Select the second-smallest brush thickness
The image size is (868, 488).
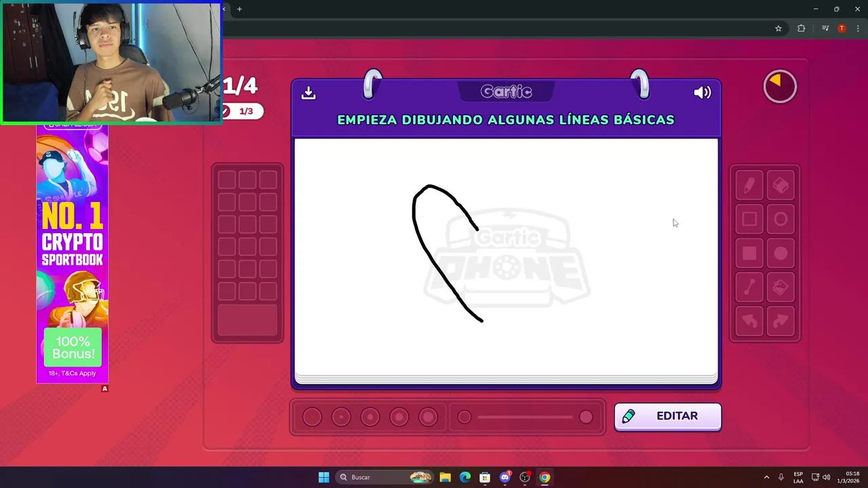341,417
